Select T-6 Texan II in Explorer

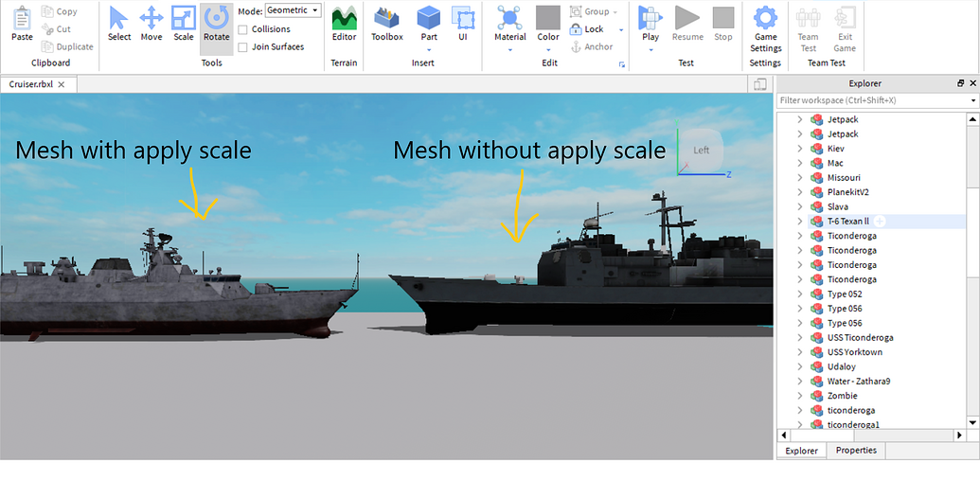point(848,222)
